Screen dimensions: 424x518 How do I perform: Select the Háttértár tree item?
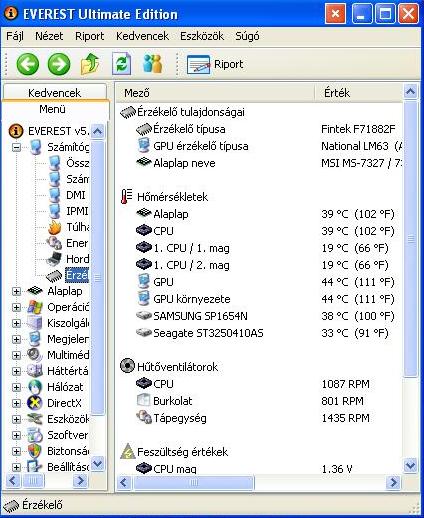[68, 371]
